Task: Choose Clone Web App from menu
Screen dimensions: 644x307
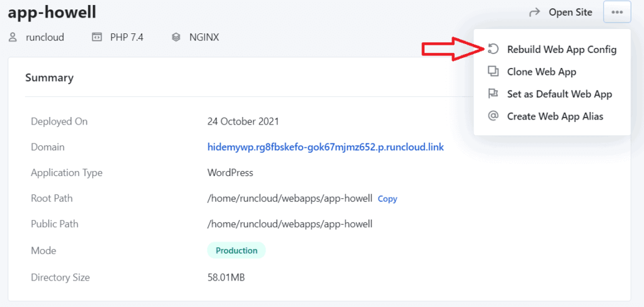Action: [x=541, y=72]
